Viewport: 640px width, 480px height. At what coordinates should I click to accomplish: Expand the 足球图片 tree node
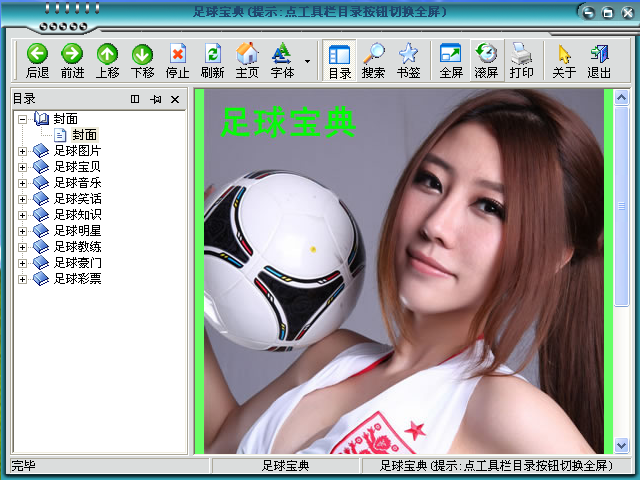pos(22,151)
